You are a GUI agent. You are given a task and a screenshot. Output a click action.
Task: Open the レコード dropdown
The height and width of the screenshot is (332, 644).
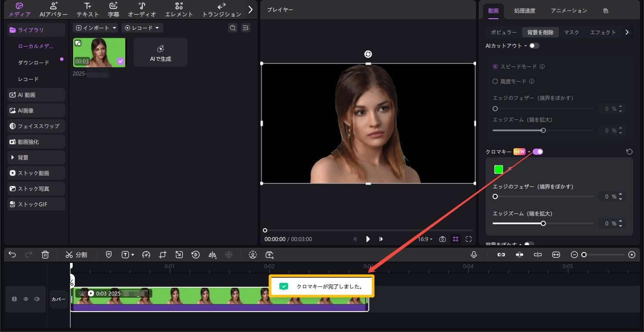(x=142, y=28)
